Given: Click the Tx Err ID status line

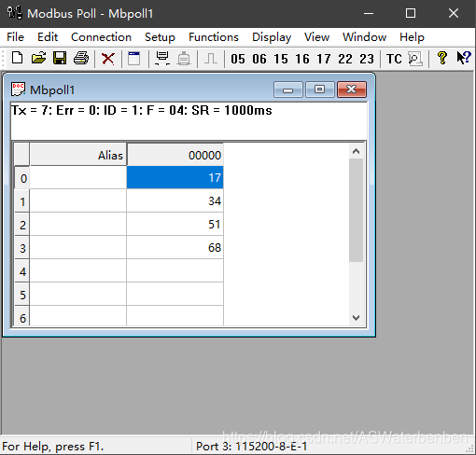Looking at the screenshot, I should 142,110.
